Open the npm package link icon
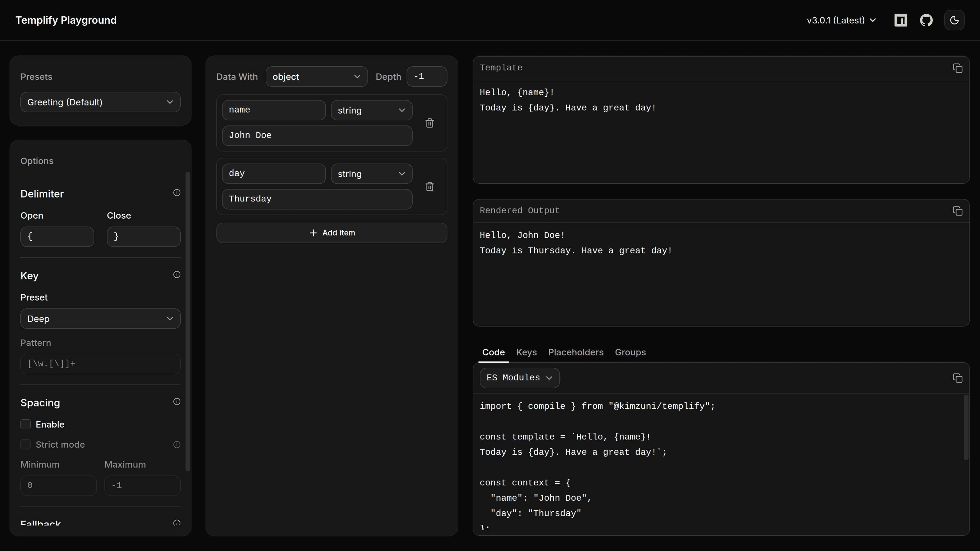Viewport: 980px width, 551px height. coord(900,20)
